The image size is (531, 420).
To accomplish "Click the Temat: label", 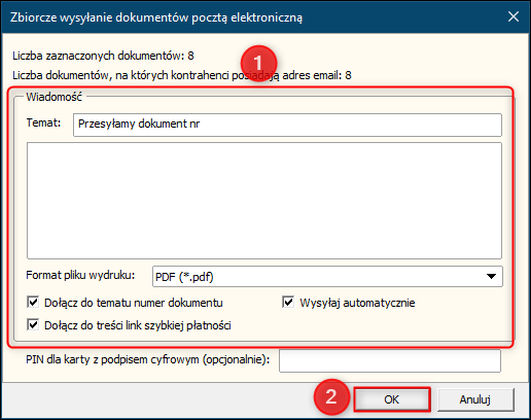I will (x=44, y=123).
